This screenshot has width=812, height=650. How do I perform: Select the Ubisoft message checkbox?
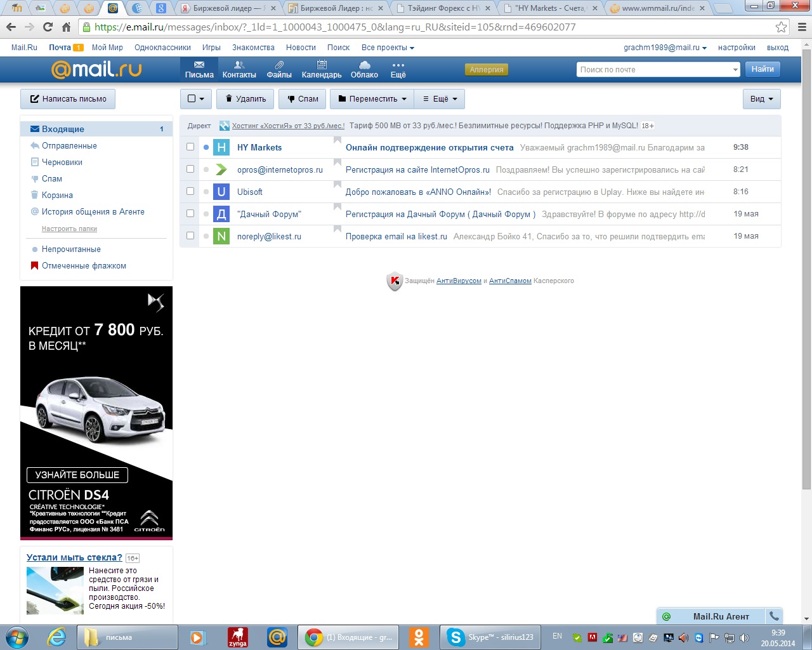pyautogui.click(x=190, y=191)
